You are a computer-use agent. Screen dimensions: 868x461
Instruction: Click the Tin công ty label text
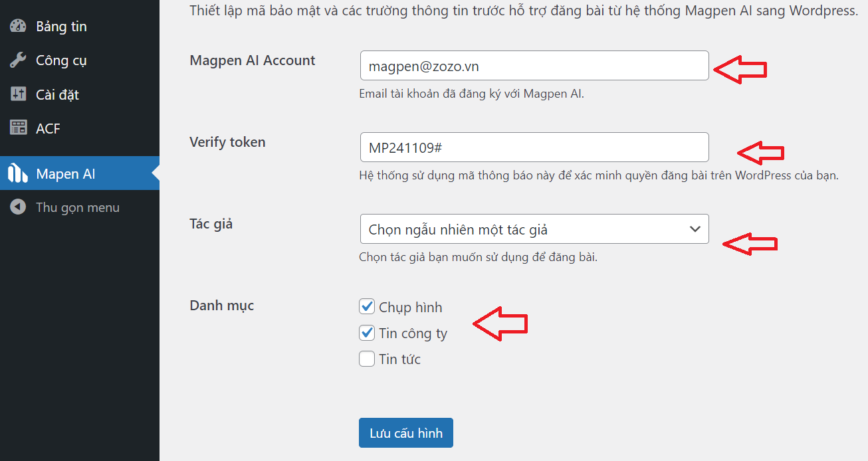pyautogui.click(x=413, y=333)
